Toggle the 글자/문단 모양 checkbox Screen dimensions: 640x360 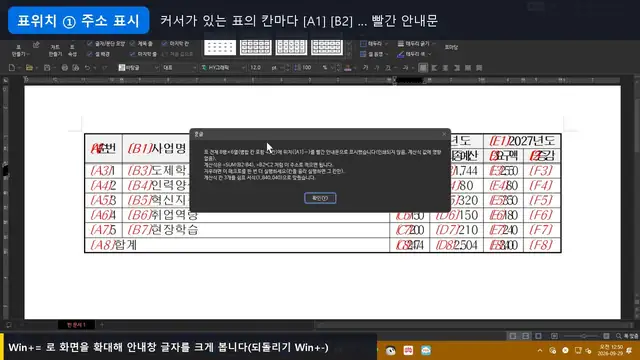click(90, 43)
